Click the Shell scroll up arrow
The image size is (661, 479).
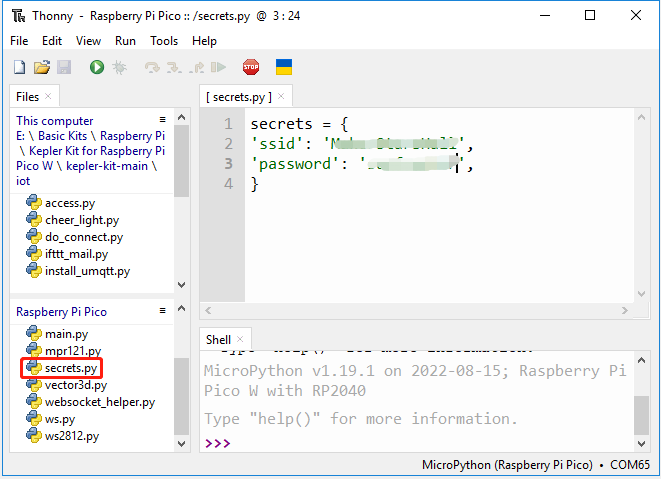point(642,360)
